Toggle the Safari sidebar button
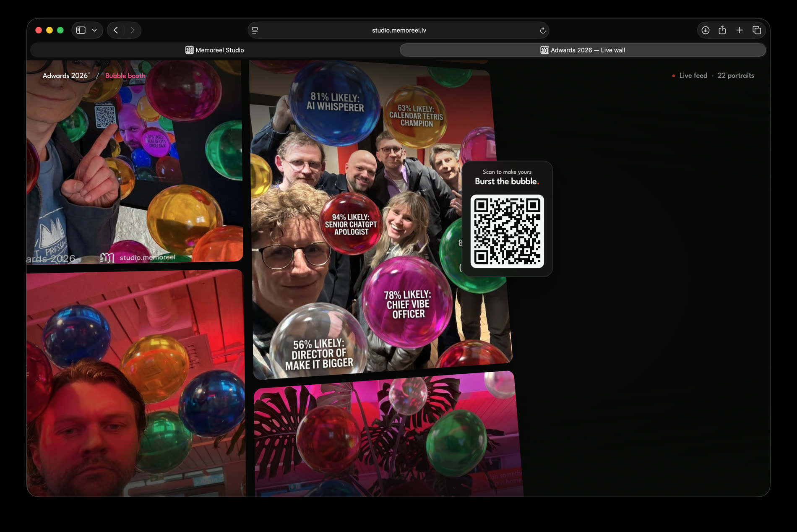Viewport: 797px width, 532px height. [x=81, y=30]
